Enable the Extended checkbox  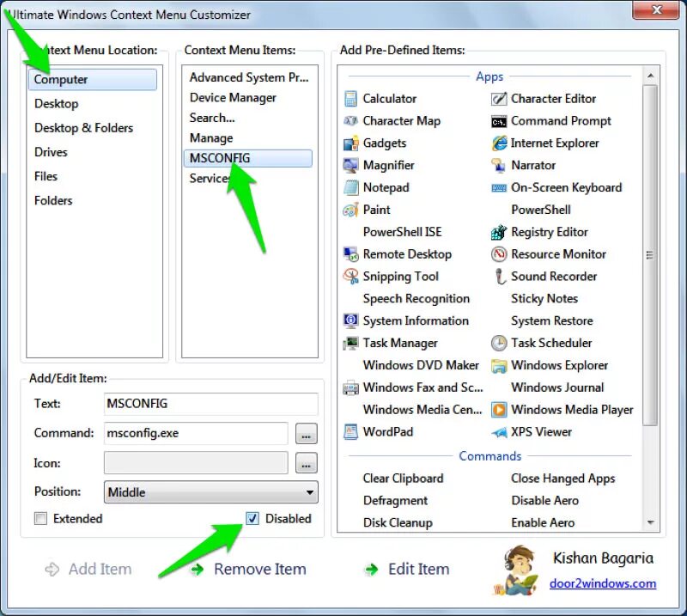[x=40, y=519]
